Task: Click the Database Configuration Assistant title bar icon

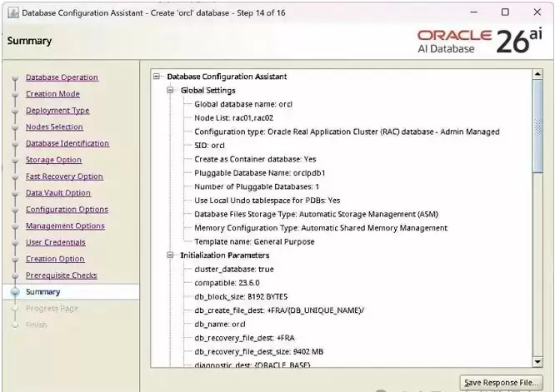Action: (x=13, y=12)
